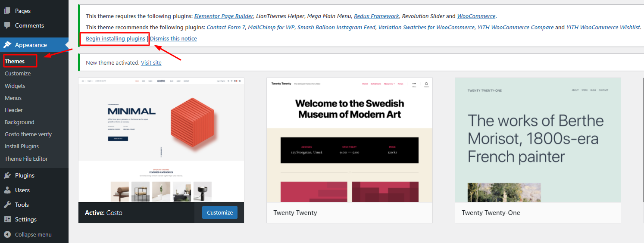Image resolution: width=644 pixels, height=243 pixels.
Task: Select the Twenty Twenty theme thumbnail
Action: point(349,140)
